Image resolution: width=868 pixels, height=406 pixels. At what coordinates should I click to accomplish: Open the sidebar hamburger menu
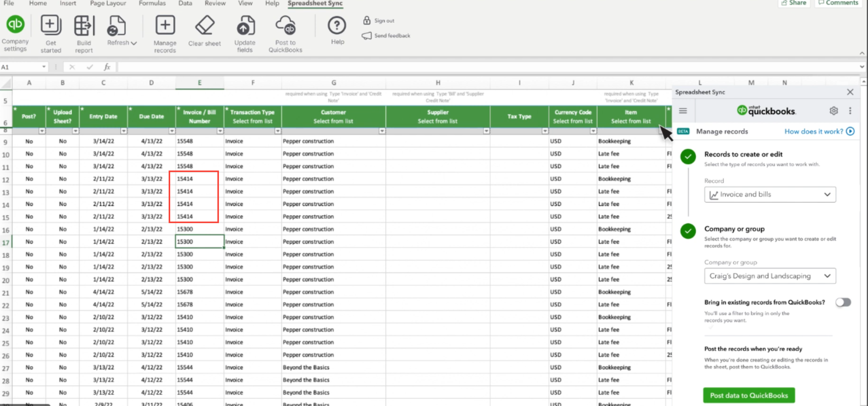point(683,111)
